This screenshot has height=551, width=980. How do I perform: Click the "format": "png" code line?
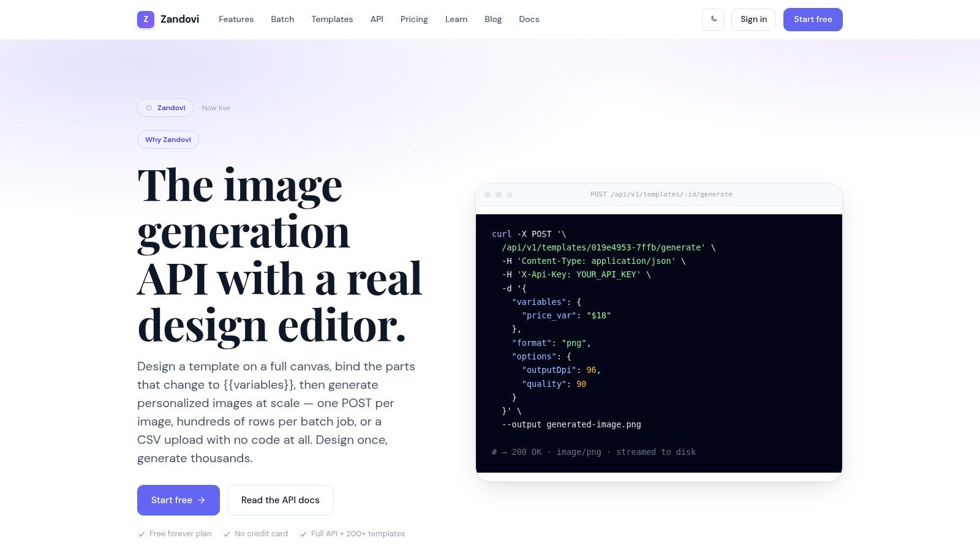(551, 343)
